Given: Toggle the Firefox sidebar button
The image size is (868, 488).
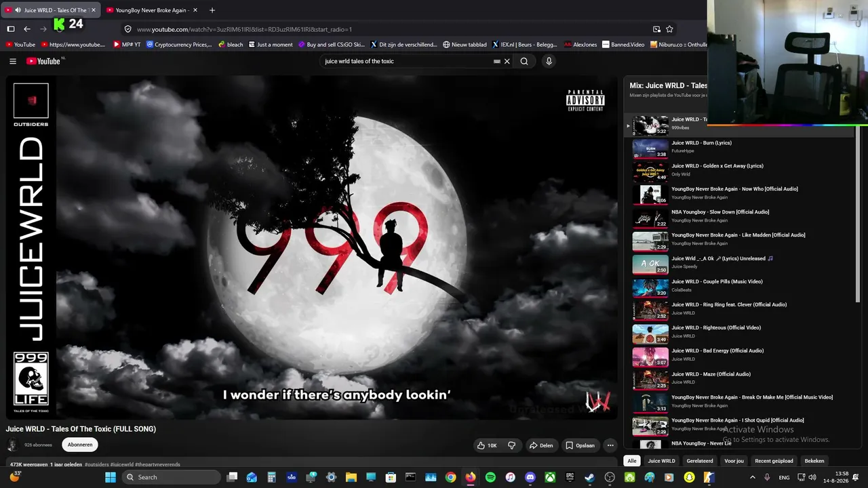Looking at the screenshot, I should point(11,29).
